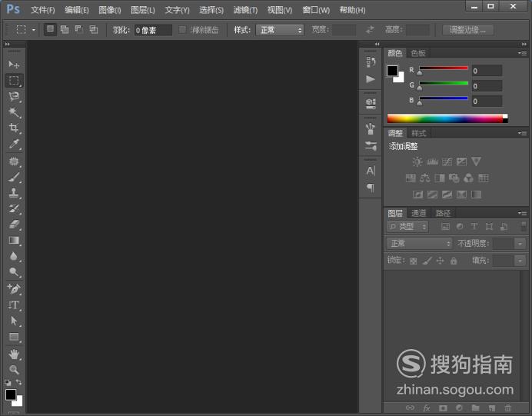Select the Move tool
This screenshot has width=532, height=416.
(14, 65)
